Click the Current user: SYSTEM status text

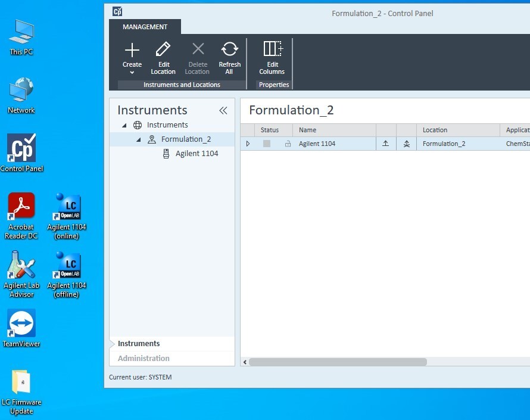[x=141, y=377]
